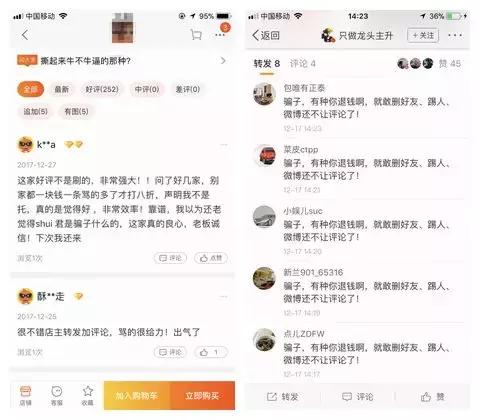480x420 pixels.
Task: Tap the 收藏 star icon
Action: (88, 396)
